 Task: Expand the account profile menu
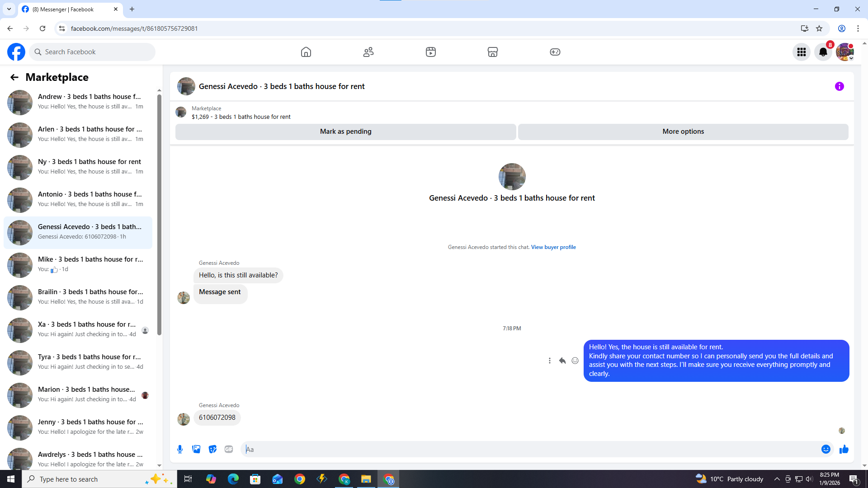click(x=844, y=52)
